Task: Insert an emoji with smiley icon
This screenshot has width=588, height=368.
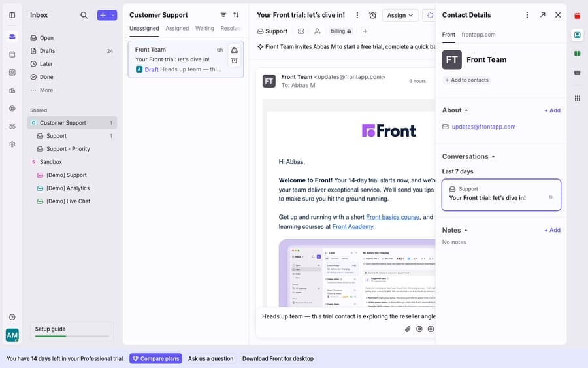Action: tap(431, 329)
